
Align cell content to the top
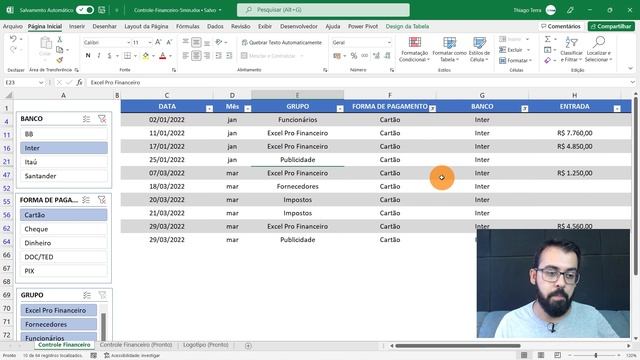click(x=186, y=42)
